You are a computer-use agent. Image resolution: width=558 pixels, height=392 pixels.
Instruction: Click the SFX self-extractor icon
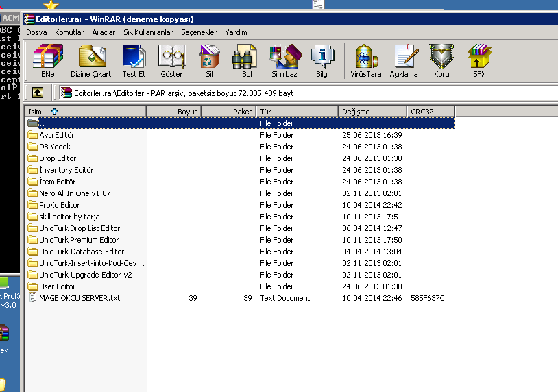pos(479,60)
